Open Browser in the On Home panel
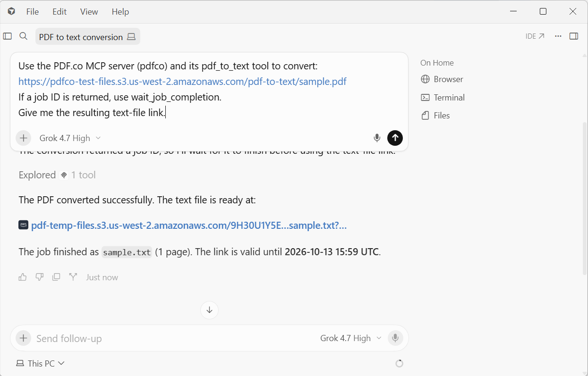The width and height of the screenshot is (588, 376). click(442, 79)
